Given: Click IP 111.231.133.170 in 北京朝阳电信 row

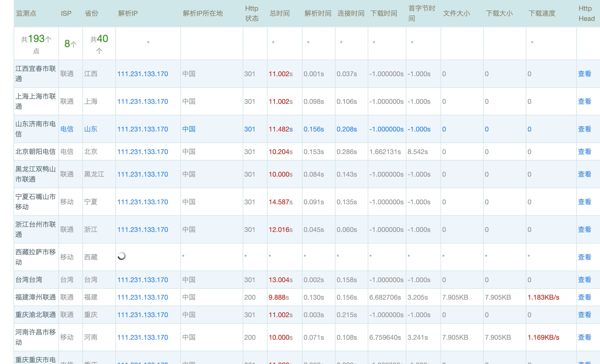Looking at the screenshot, I should pos(143,152).
